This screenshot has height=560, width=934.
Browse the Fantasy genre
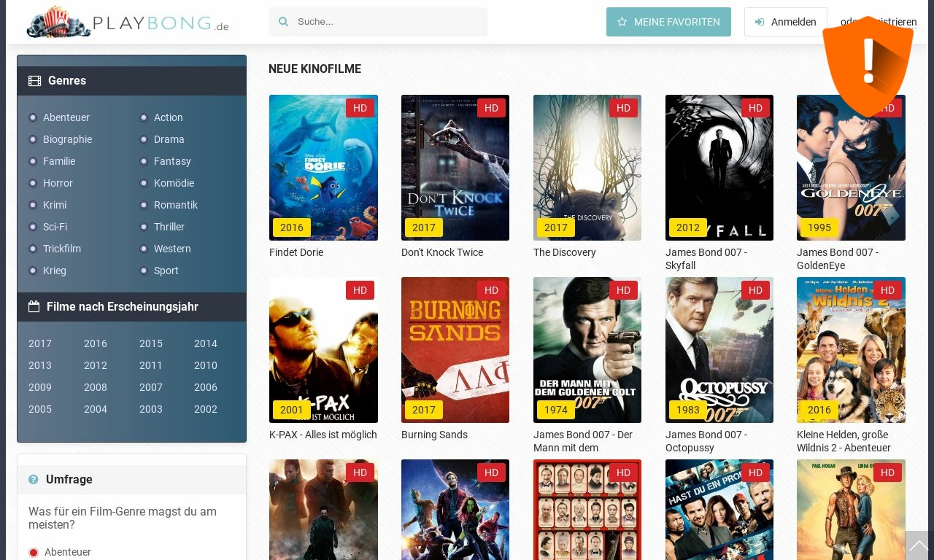coord(172,161)
